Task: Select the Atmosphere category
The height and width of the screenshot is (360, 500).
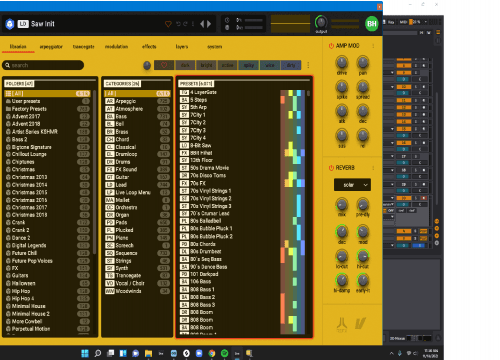Action: (137, 109)
